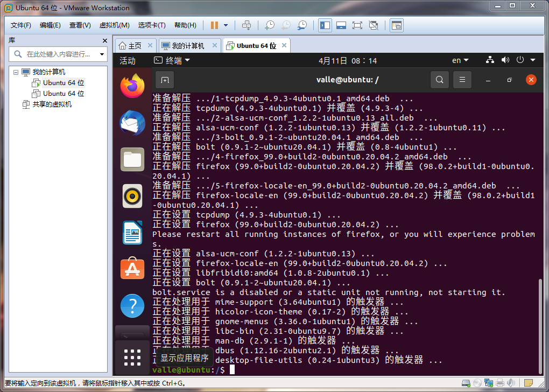Open the 帮助(H) menu
The width and height of the screenshot is (549, 392).
click(x=185, y=25)
